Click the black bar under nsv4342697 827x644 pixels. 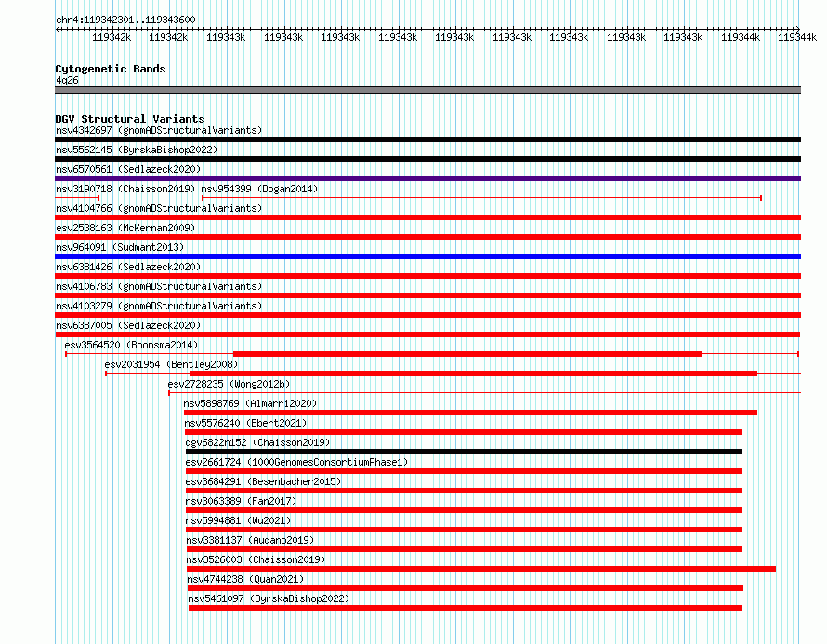(427, 139)
